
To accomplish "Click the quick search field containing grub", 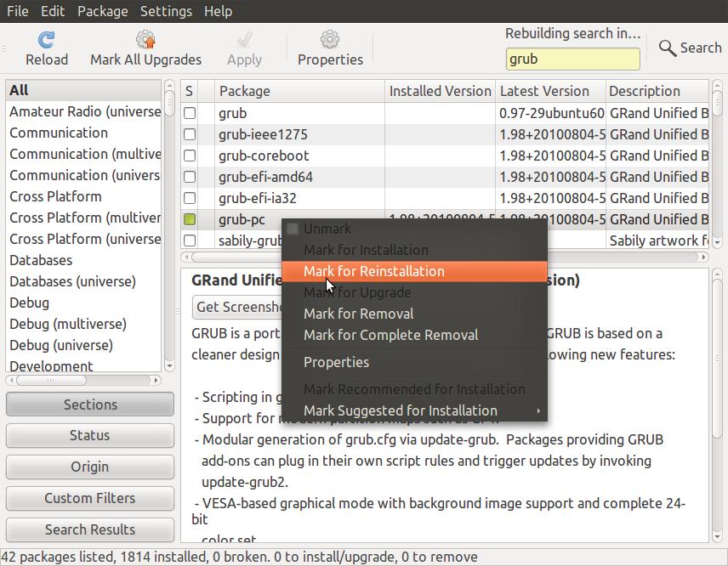I will 573,59.
